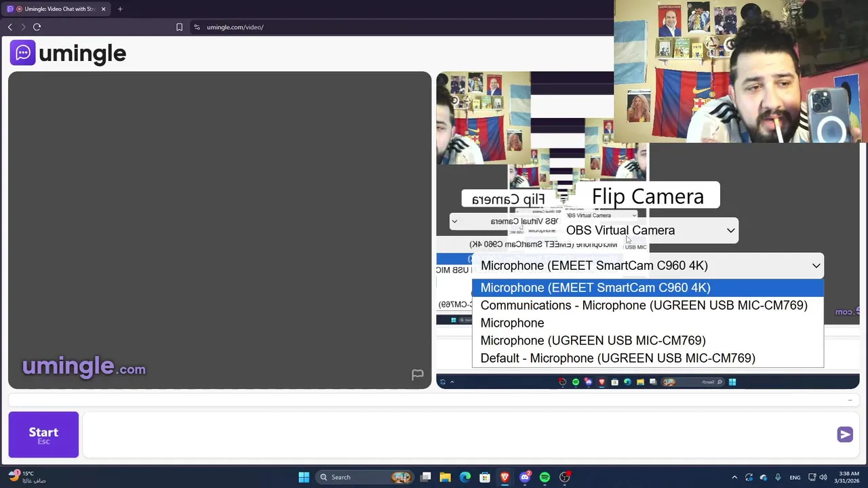Click the stranger video panel with umingle.com watermark
Viewport: 868px width, 488px height.
click(x=220, y=230)
